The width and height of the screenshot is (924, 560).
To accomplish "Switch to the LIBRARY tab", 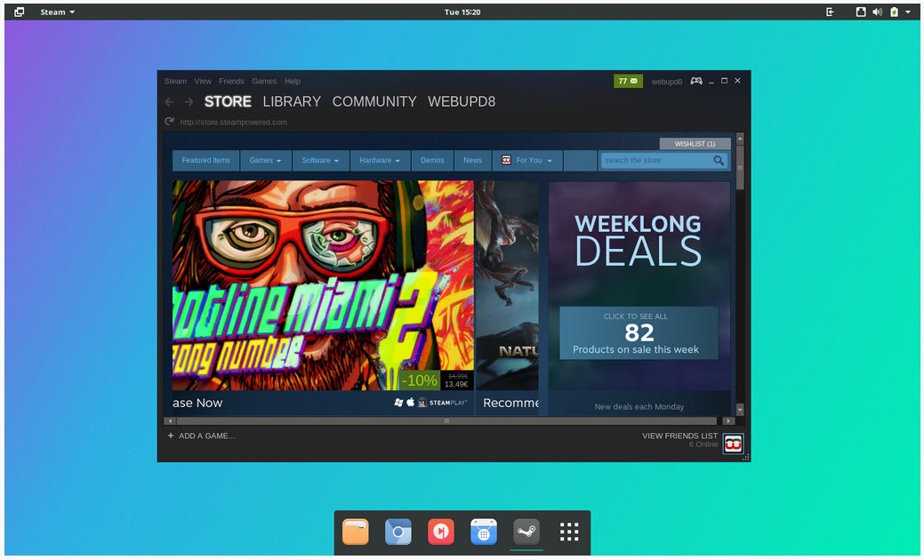I will 291,101.
